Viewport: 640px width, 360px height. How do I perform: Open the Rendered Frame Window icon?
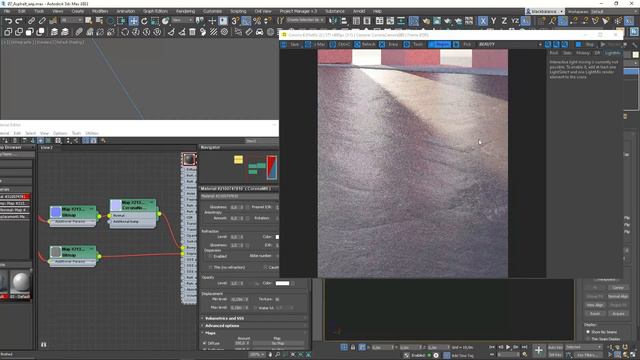pyautogui.click(x=437, y=21)
